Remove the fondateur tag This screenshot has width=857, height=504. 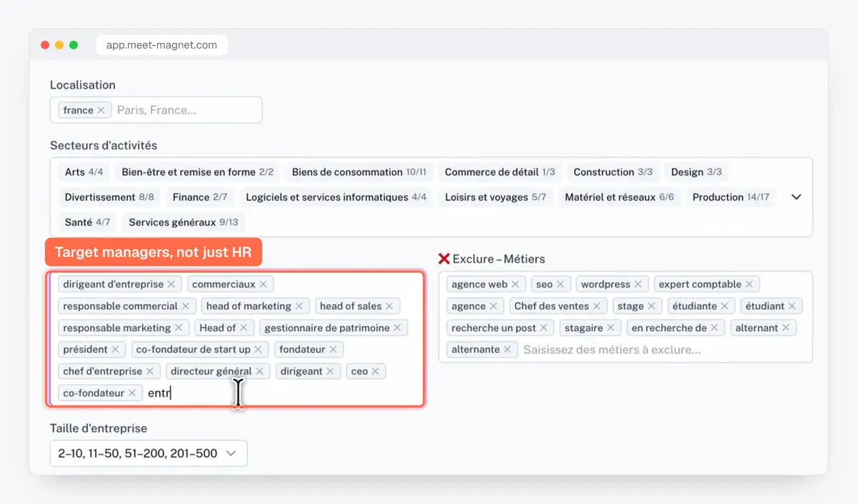333,349
